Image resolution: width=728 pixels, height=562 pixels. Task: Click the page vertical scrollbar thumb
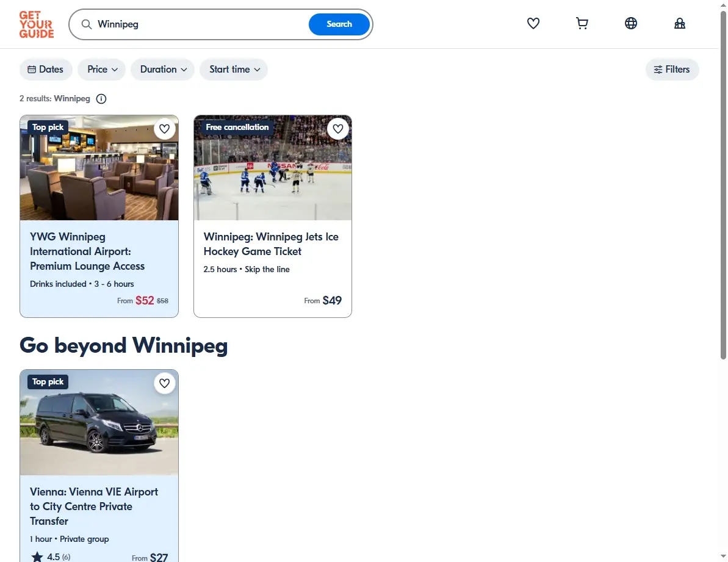(723, 185)
